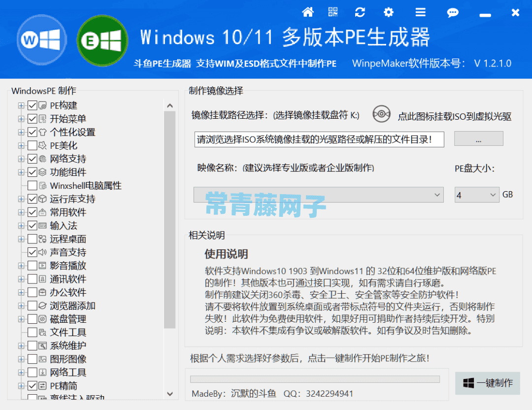Image resolution: width=532 pixels, height=410 pixels.
Task: Click the 运行库支持 cube icon
Action: (x=42, y=199)
